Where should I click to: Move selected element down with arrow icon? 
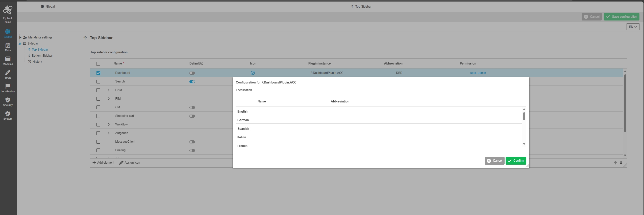(621, 163)
